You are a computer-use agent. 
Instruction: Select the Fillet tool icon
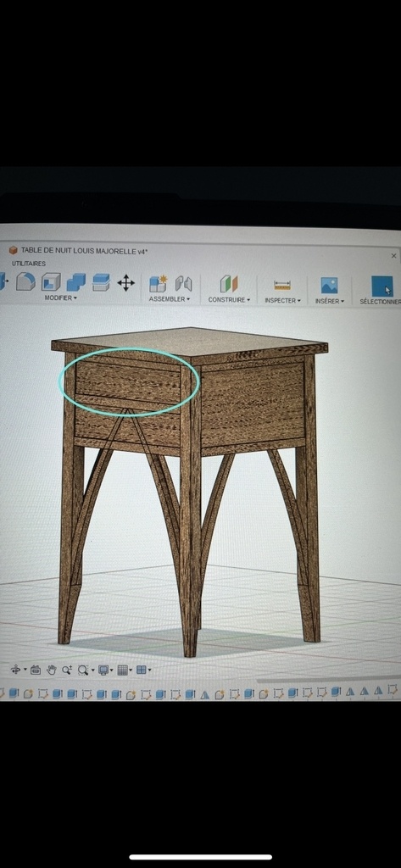pos(25,281)
